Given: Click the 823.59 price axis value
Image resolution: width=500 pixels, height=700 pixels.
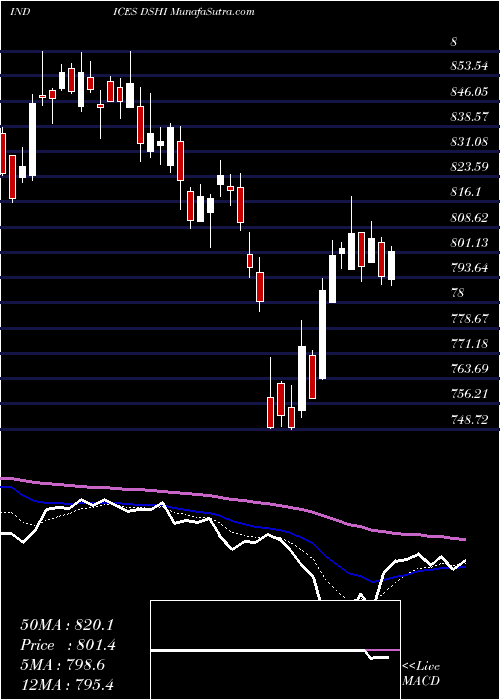Looking at the screenshot, I should (x=469, y=167).
